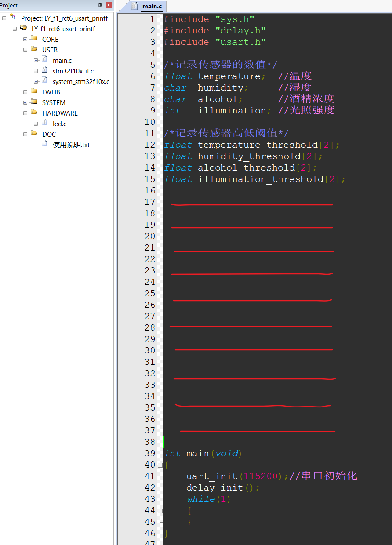
Task: Click the FWLIB group folder icon
Action: 34,92
